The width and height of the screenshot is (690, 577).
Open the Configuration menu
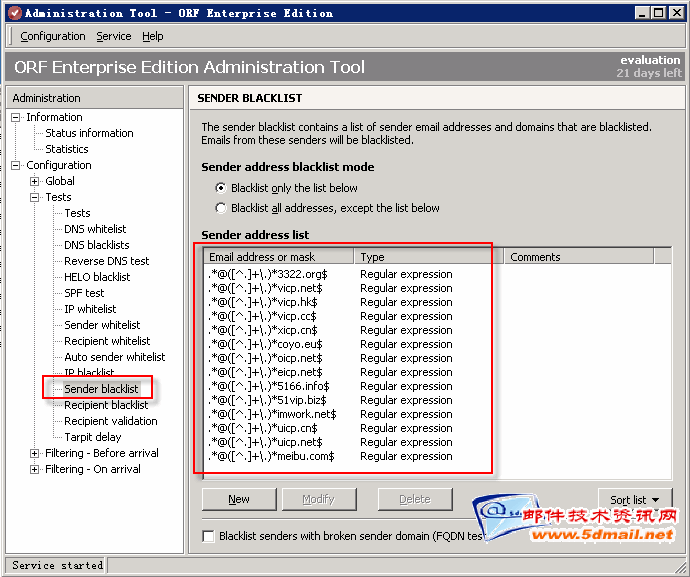pos(53,36)
